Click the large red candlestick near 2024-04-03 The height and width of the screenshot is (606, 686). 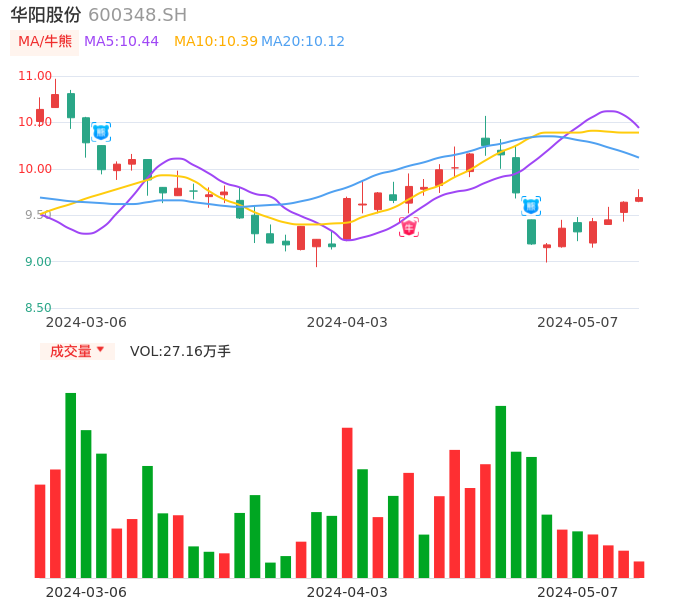pos(347,219)
